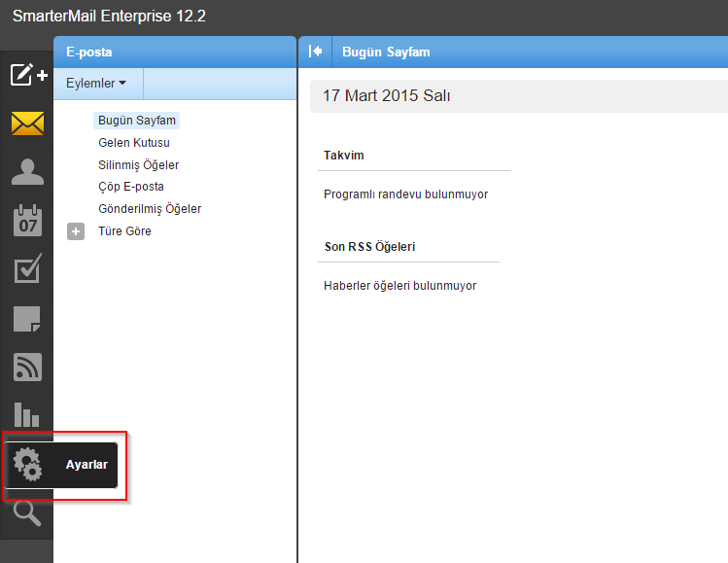Click the Son RSS Öğeleri heading

pos(369,247)
